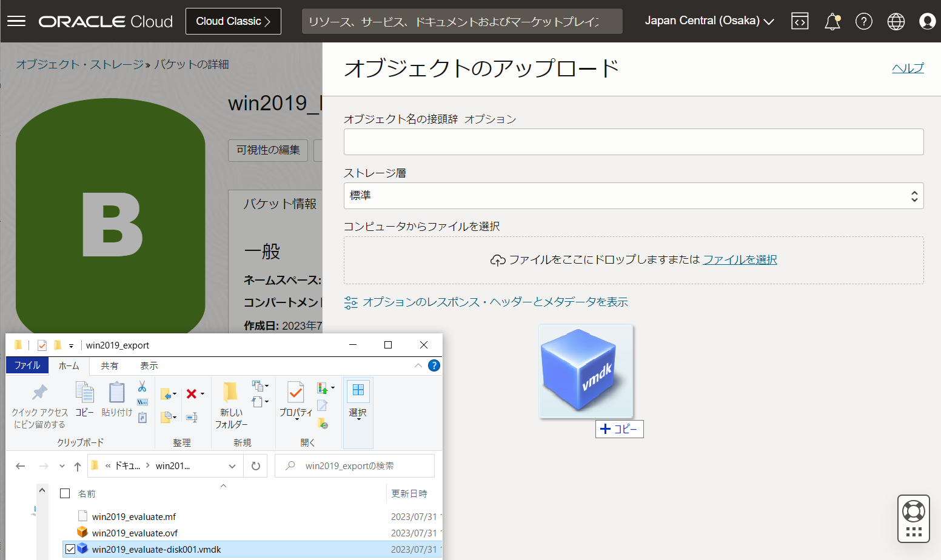The image size is (941, 560).
Task: Click the Cloud Classic button
Action: point(233,21)
